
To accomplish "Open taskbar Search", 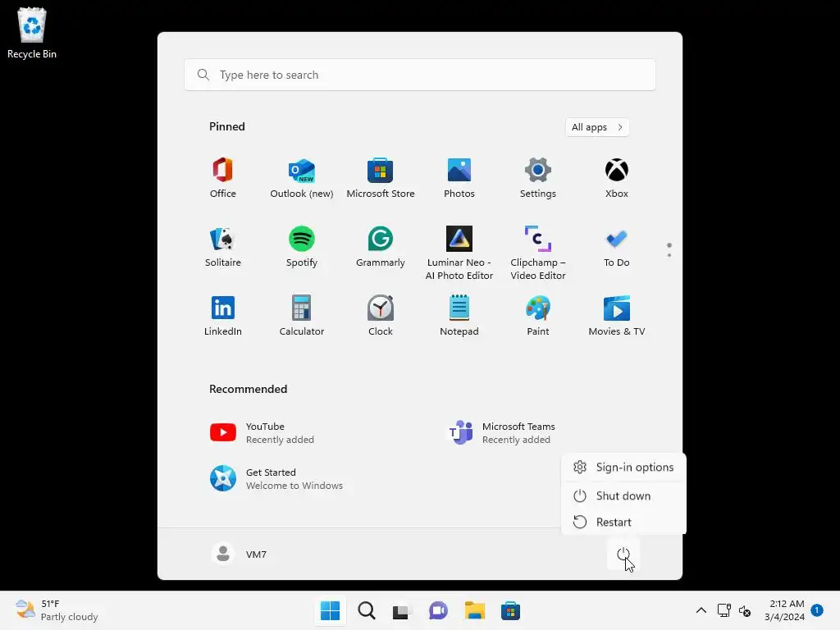I will click(x=367, y=610).
